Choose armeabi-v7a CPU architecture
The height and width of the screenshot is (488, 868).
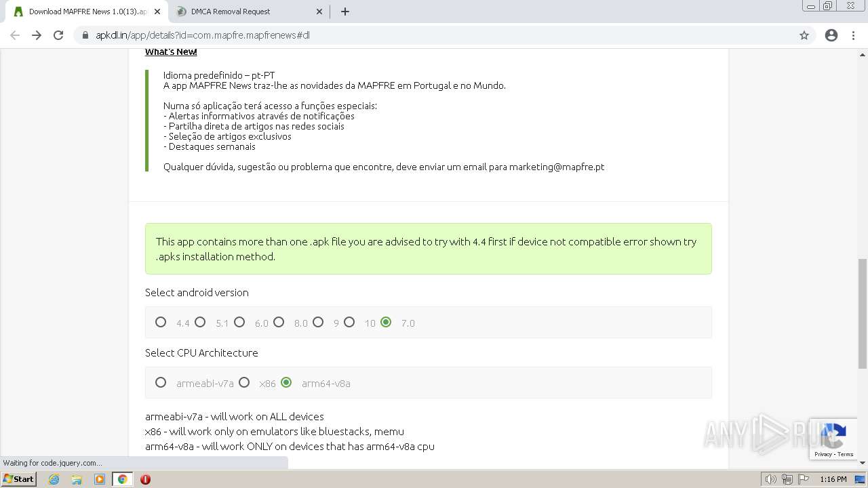[161, 382]
